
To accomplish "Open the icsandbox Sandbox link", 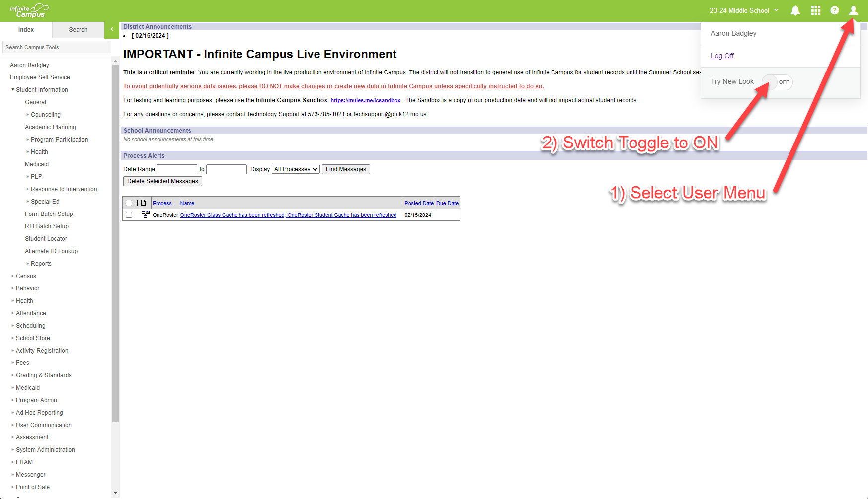I will pos(365,100).
